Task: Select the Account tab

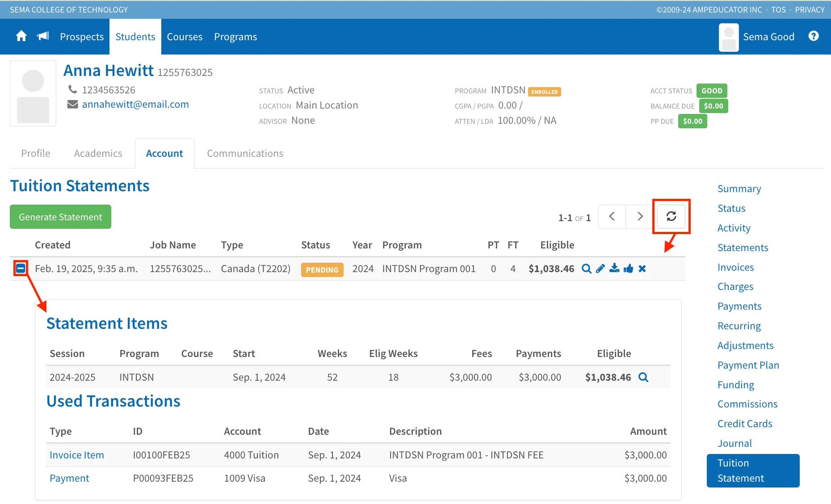Action: coord(164,153)
